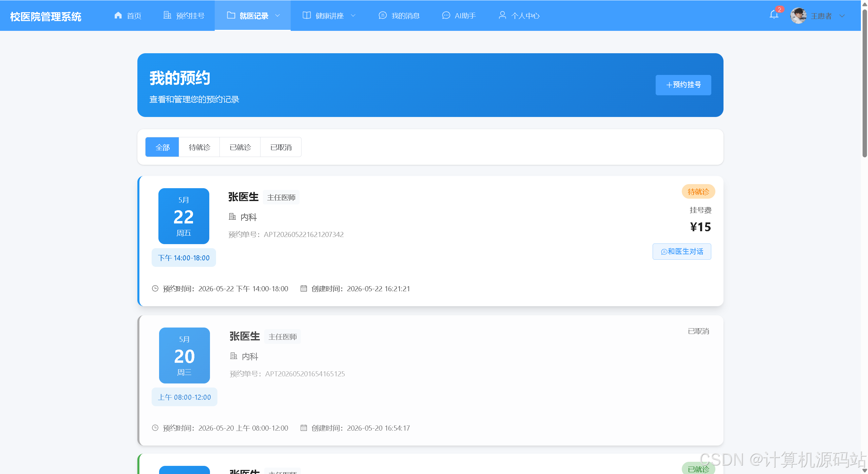The height and width of the screenshot is (474, 868).
Task: Click the scrollbar down arrow
Action: pyautogui.click(x=865, y=471)
